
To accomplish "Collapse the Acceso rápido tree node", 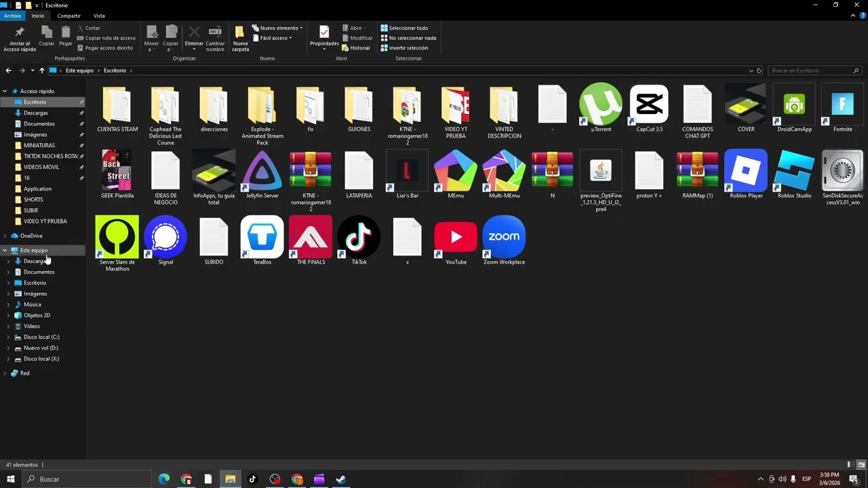I will pyautogui.click(x=5, y=91).
